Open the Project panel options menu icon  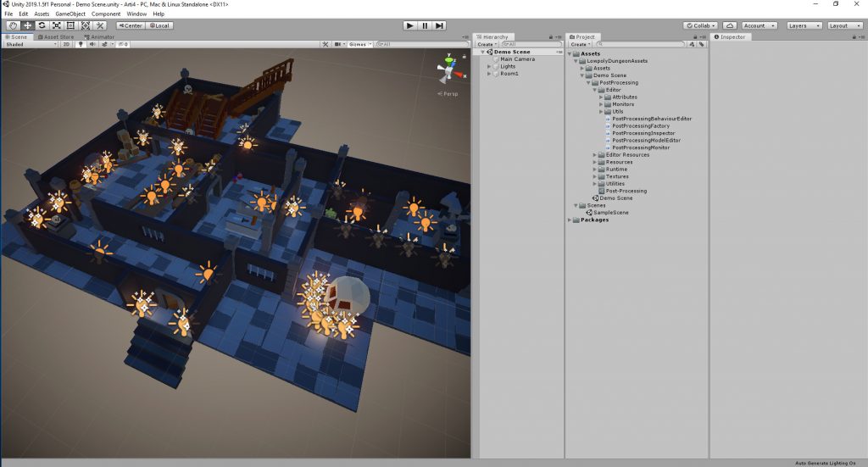point(703,37)
